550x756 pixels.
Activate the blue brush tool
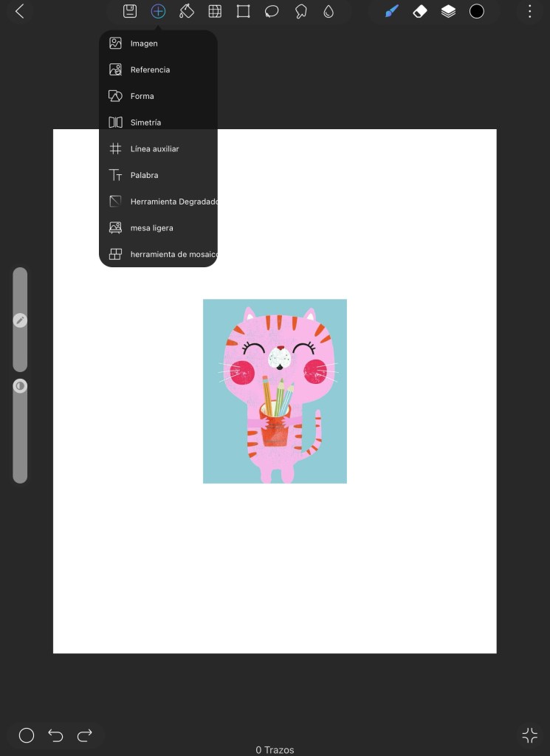click(x=391, y=11)
